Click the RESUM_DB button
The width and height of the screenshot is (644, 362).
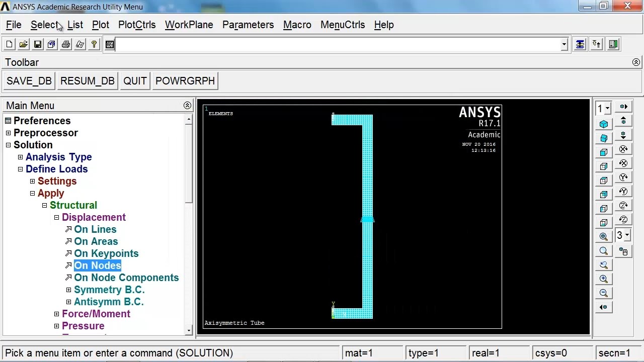click(x=88, y=81)
